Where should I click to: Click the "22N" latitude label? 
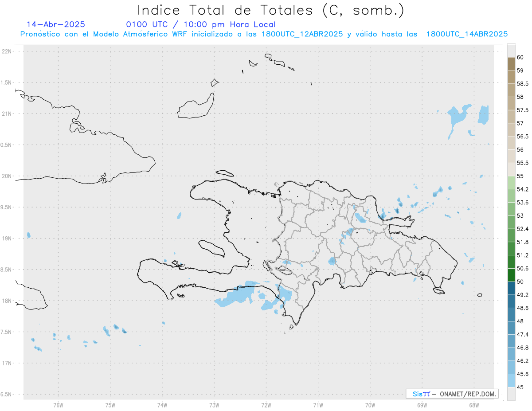tap(8, 51)
